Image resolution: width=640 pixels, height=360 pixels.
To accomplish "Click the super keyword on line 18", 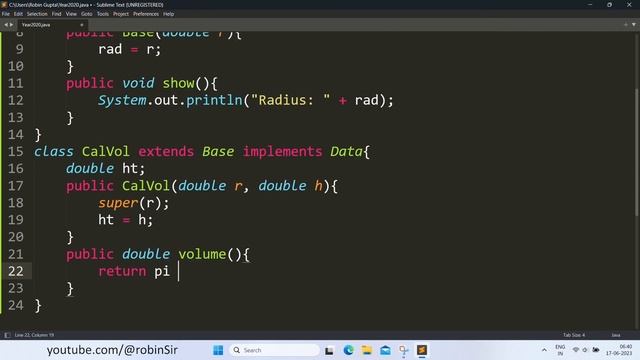I will [118, 203].
